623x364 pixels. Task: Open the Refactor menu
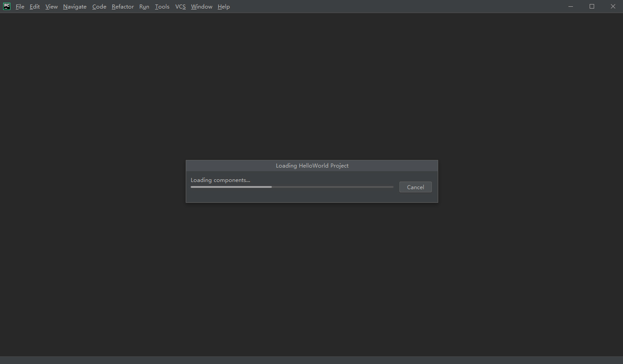123,7
